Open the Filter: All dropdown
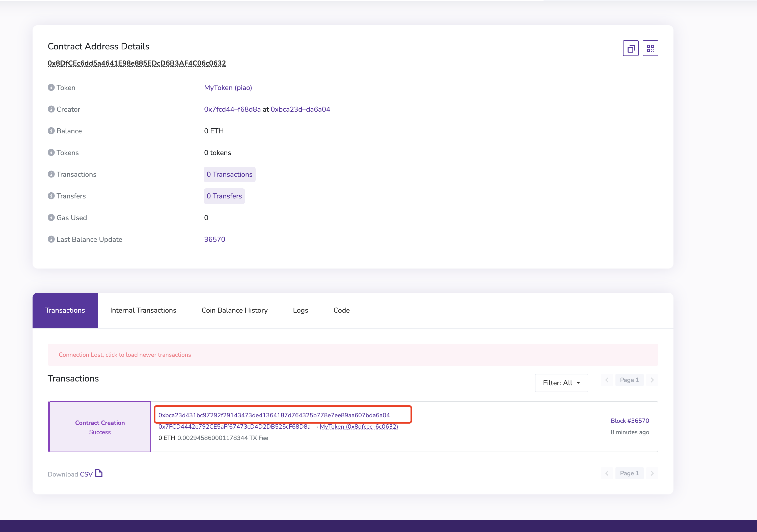 (561, 383)
